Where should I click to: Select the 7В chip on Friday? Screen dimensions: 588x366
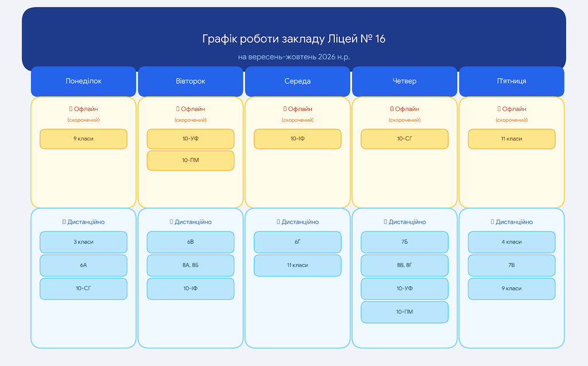(512, 265)
